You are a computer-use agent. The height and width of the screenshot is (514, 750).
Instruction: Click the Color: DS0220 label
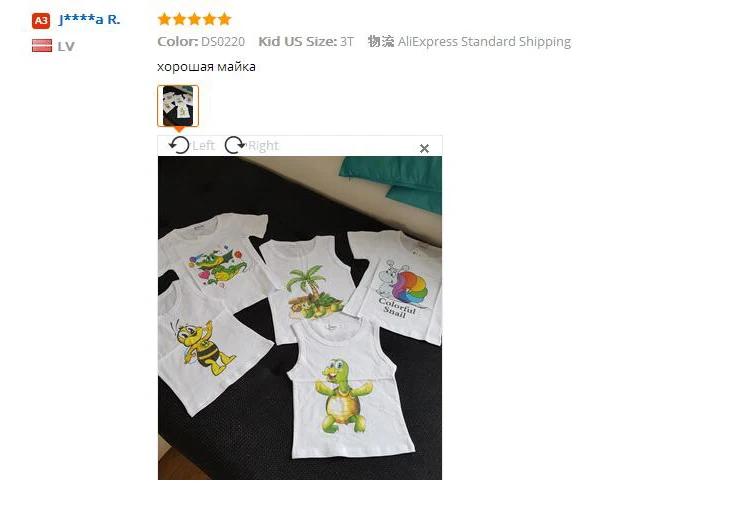click(201, 42)
